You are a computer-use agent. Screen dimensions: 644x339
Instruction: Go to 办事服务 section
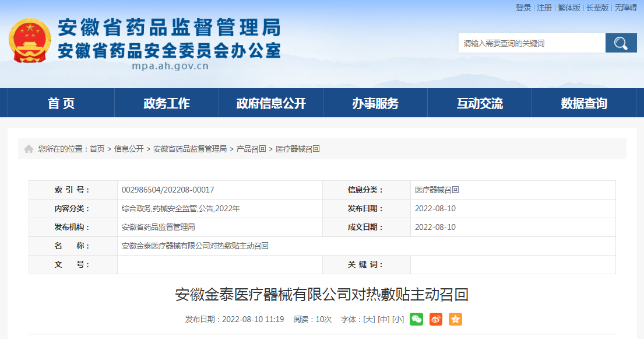pos(375,103)
